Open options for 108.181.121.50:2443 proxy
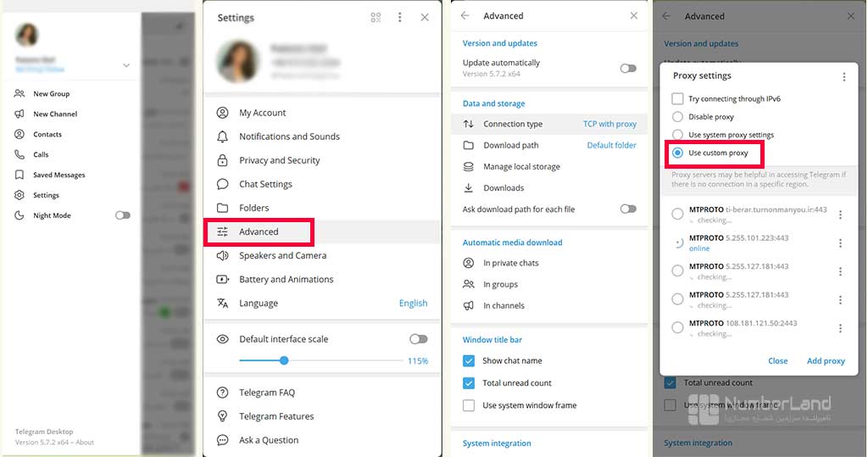This screenshot has height=457, width=868. pyautogui.click(x=840, y=328)
